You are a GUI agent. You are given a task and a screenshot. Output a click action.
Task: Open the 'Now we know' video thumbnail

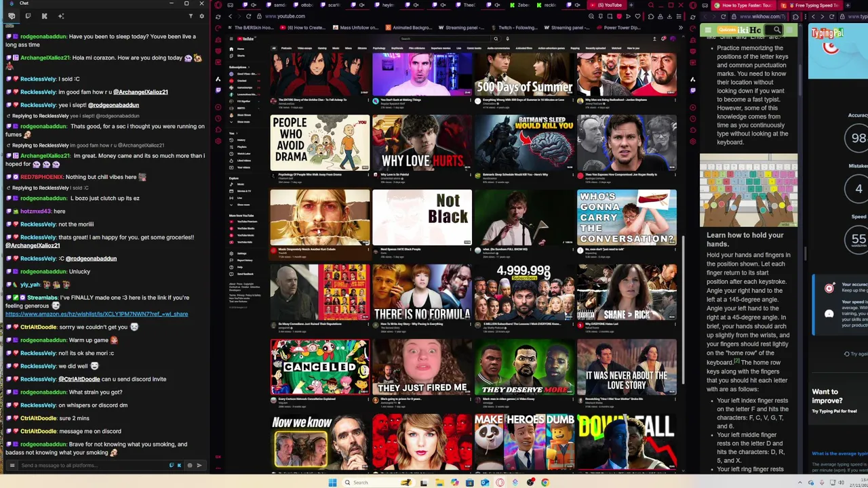coord(319,442)
